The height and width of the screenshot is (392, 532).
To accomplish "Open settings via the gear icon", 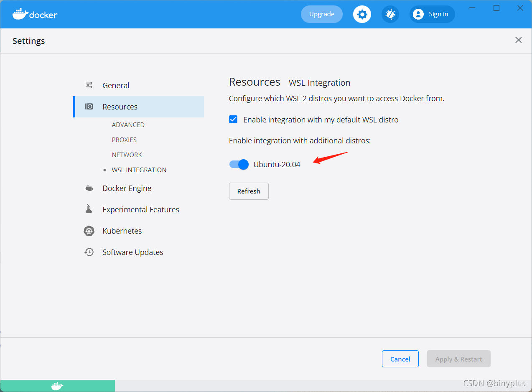I will pyautogui.click(x=362, y=14).
